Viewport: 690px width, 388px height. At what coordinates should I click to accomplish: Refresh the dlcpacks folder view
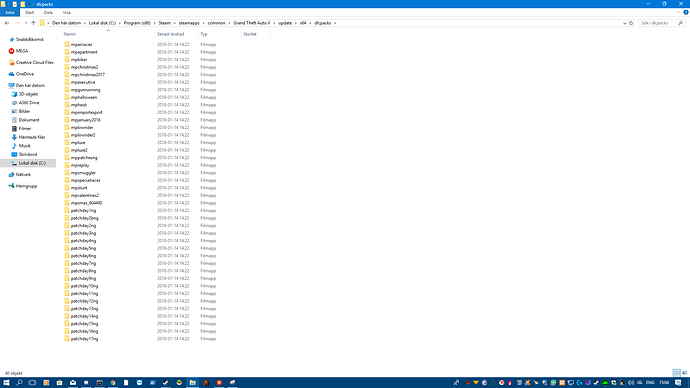631,23
